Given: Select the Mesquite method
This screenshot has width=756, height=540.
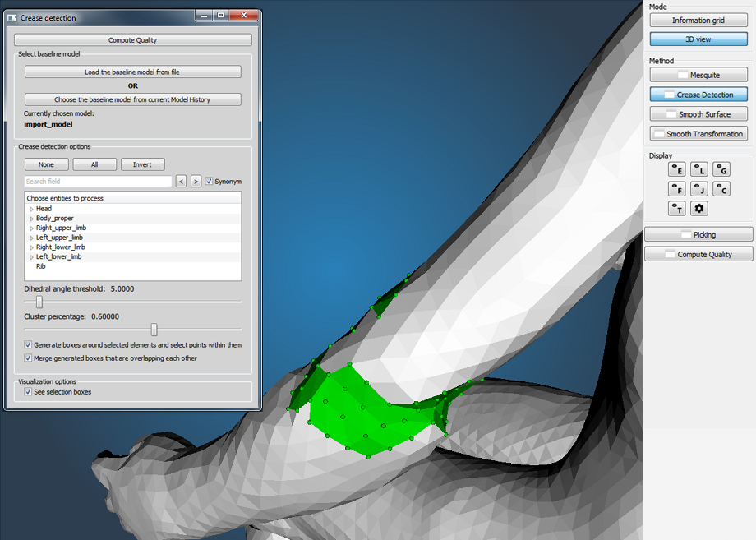Looking at the screenshot, I should pyautogui.click(x=698, y=75).
